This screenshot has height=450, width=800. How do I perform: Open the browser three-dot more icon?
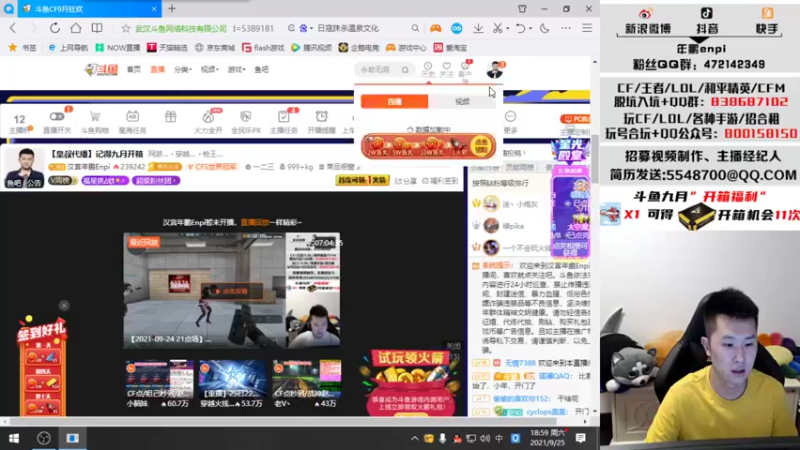pos(566,28)
